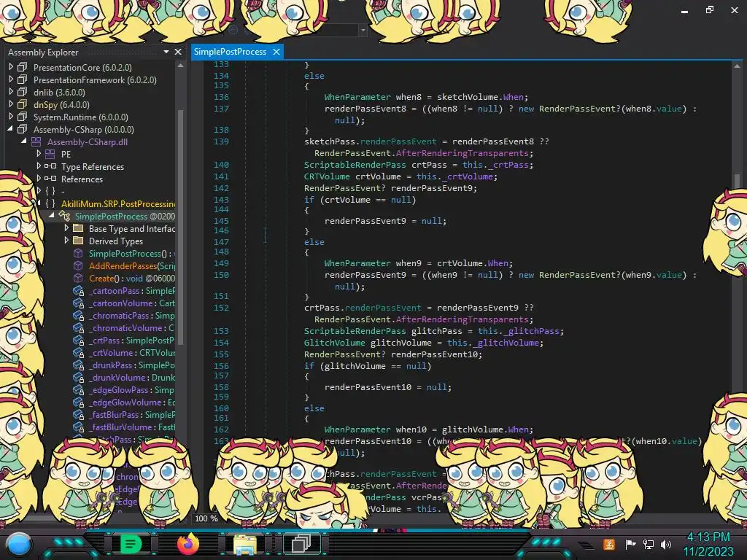The height and width of the screenshot is (560, 747).
Task: Click the network icon in system tray
Action: tap(649, 544)
